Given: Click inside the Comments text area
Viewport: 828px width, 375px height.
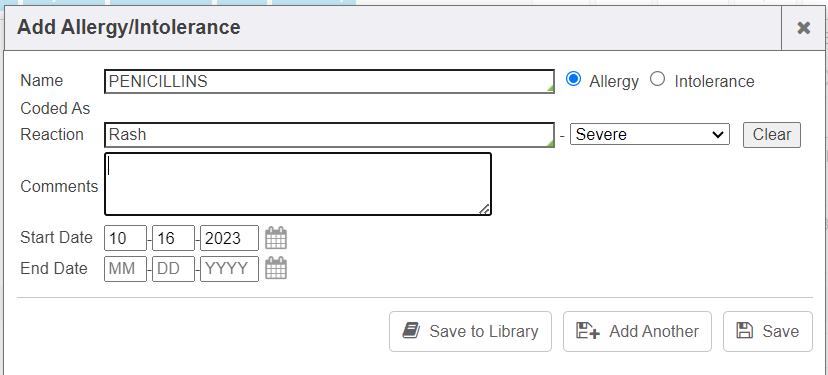Looking at the screenshot, I should coord(298,184).
